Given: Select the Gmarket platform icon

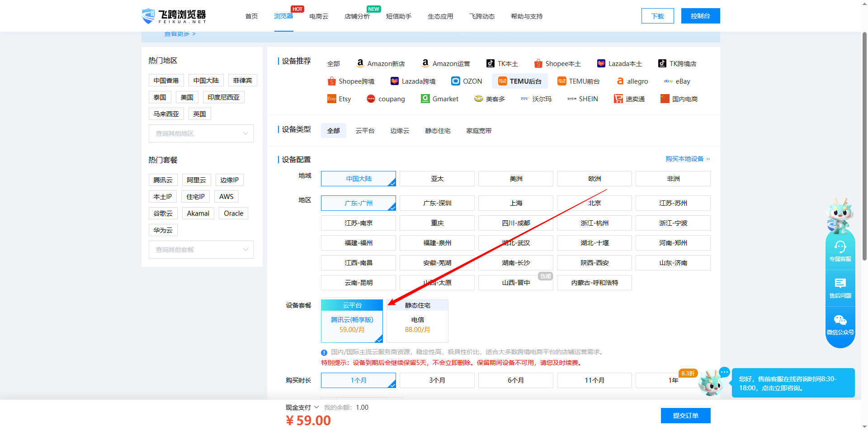Looking at the screenshot, I should 425,99.
